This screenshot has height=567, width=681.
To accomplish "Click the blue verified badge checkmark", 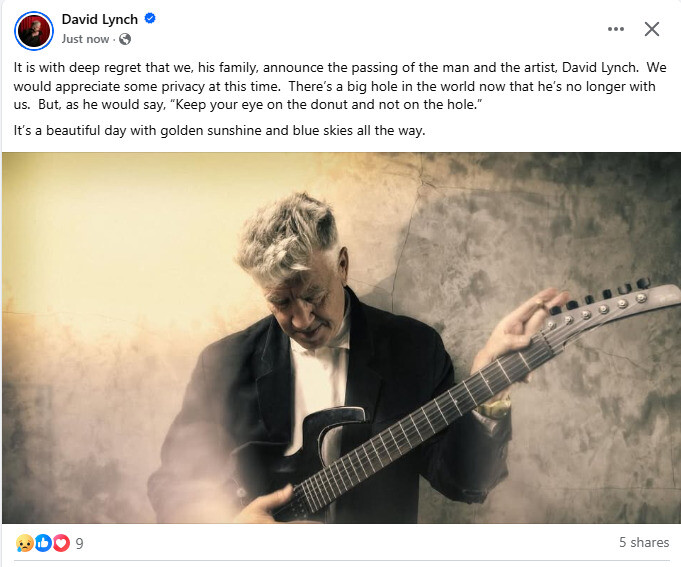I will [150, 19].
